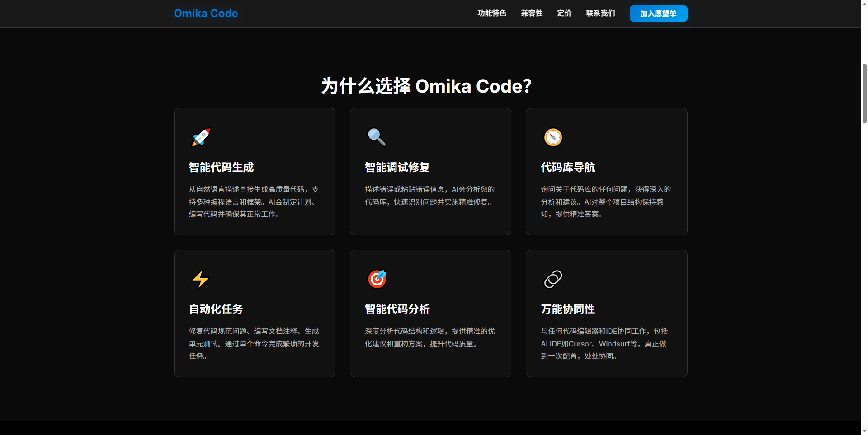This screenshot has width=868, height=435.
Task: Click the chain link icon for 万能协同性
Action: click(x=553, y=279)
